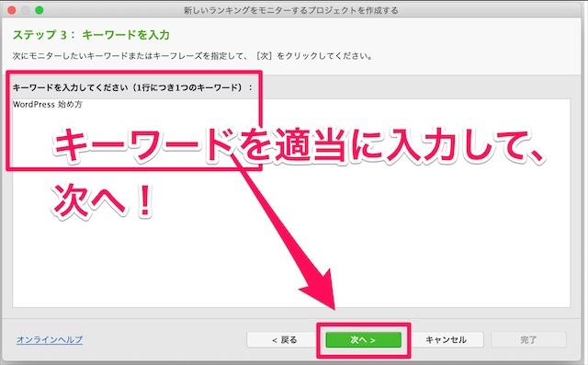This screenshot has height=365, width=588.
Task: Click the green maximize window button
Action: coord(39,10)
